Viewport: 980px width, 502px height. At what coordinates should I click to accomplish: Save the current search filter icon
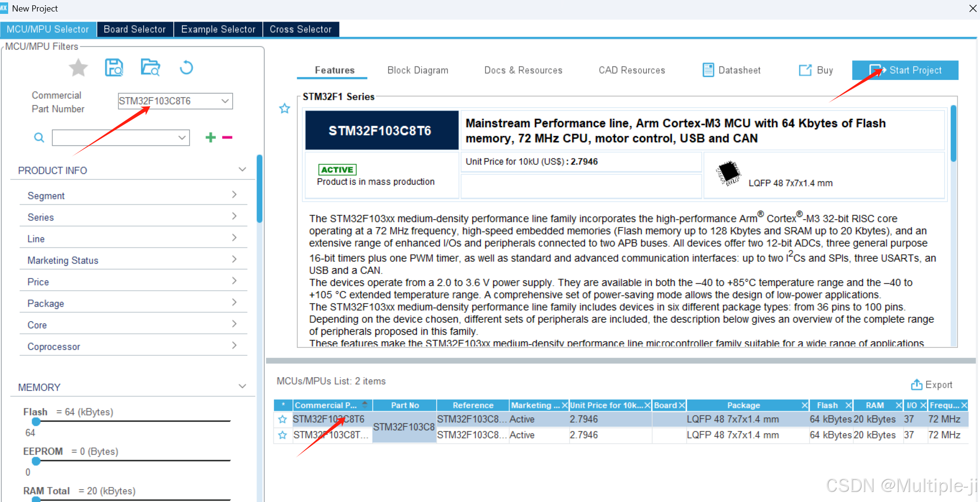pyautogui.click(x=114, y=67)
